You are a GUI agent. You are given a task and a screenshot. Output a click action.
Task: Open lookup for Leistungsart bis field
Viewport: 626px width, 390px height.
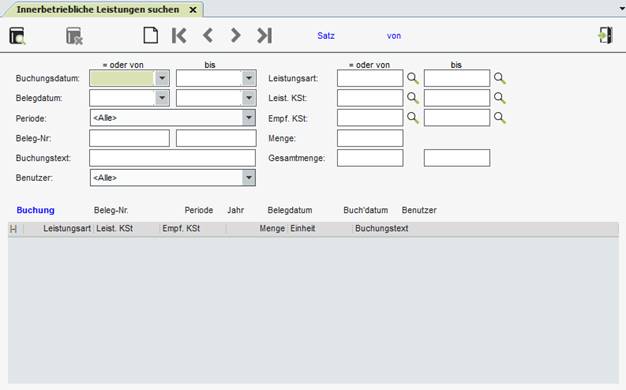[x=500, y=78]
